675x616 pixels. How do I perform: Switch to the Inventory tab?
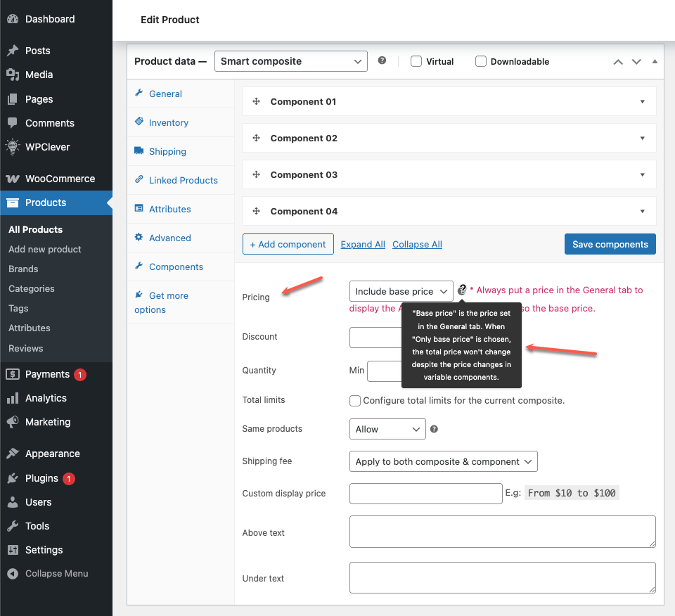168,122
